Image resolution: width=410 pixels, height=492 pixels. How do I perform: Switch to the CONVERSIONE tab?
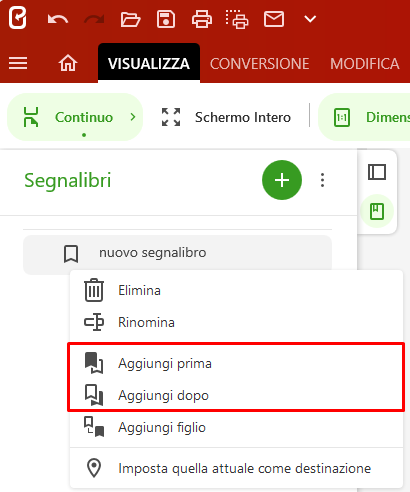260,63
